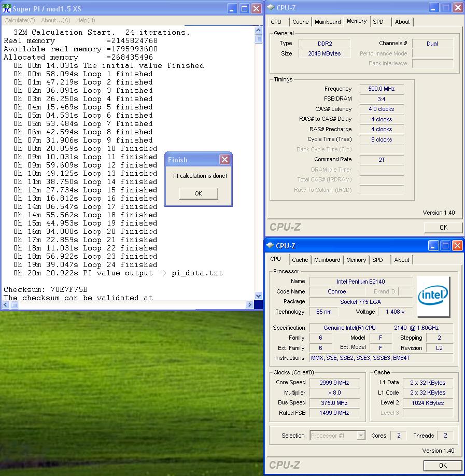Image resolution: width=465 pixels, height=476 pixels.
Task: Open the About...(A) menu
Action: click(x=55, y=20)
